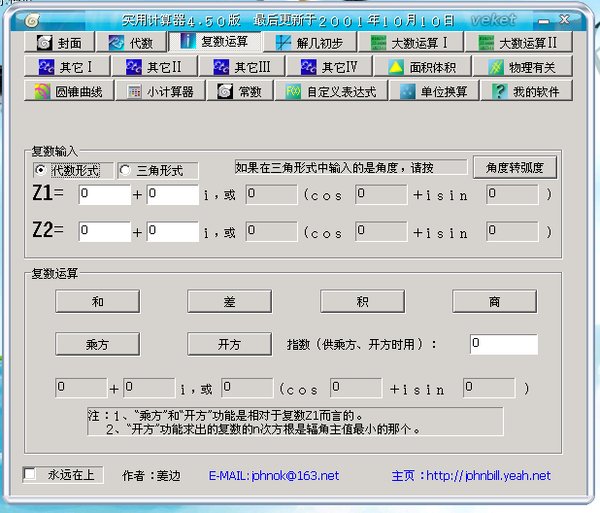Switch to the 物理有关 tab
600x513 pixels.
click(x=522, y=67)
